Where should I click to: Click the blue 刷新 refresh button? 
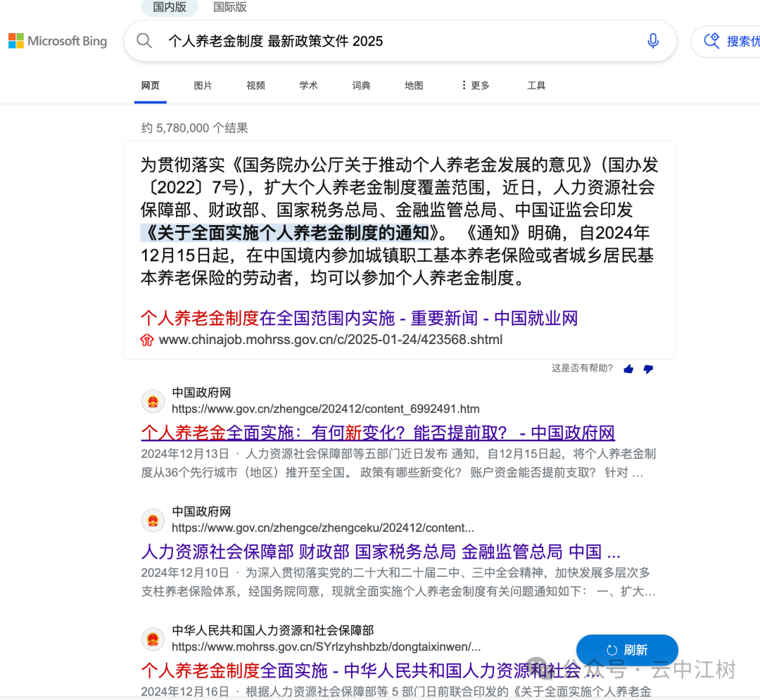tap(627, 650)
